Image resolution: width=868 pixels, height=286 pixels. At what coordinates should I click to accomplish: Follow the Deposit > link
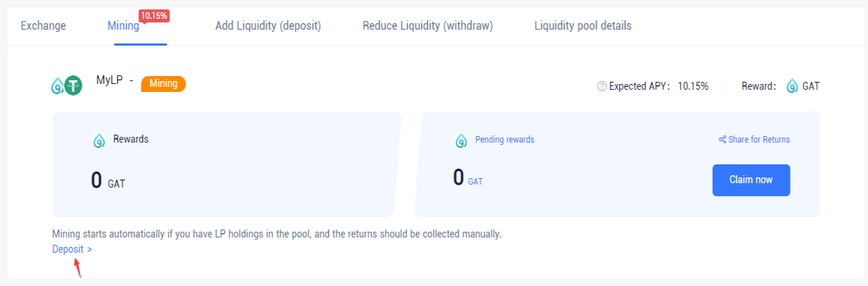tap(72, 249)
